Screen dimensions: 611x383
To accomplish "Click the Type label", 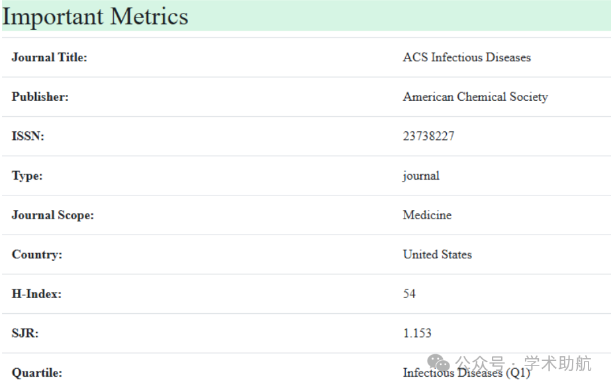I will coord(27,176).
